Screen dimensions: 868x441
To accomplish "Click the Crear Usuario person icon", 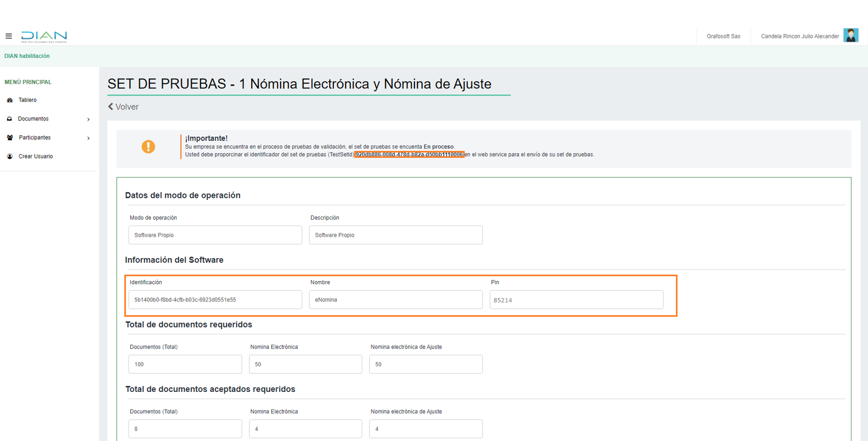I will pyautogui.click(x=10, y=156).
